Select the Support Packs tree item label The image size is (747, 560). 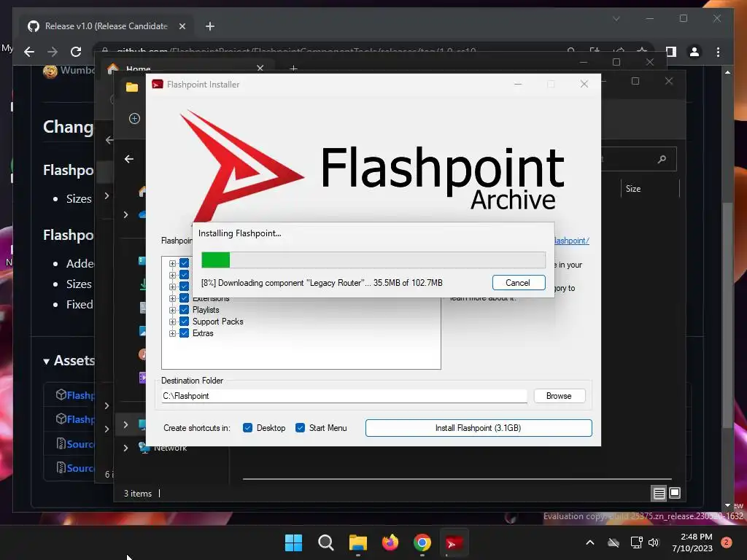[x=217, y=322]
